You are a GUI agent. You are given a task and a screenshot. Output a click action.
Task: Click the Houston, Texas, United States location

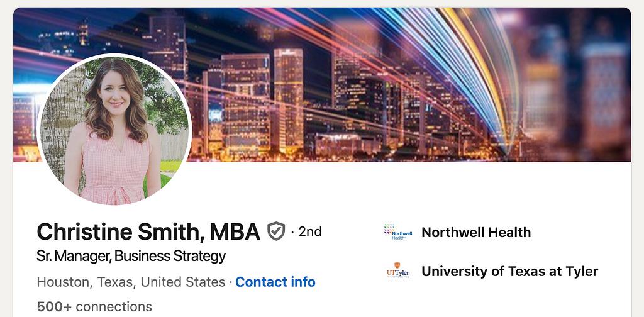(131, 282)
